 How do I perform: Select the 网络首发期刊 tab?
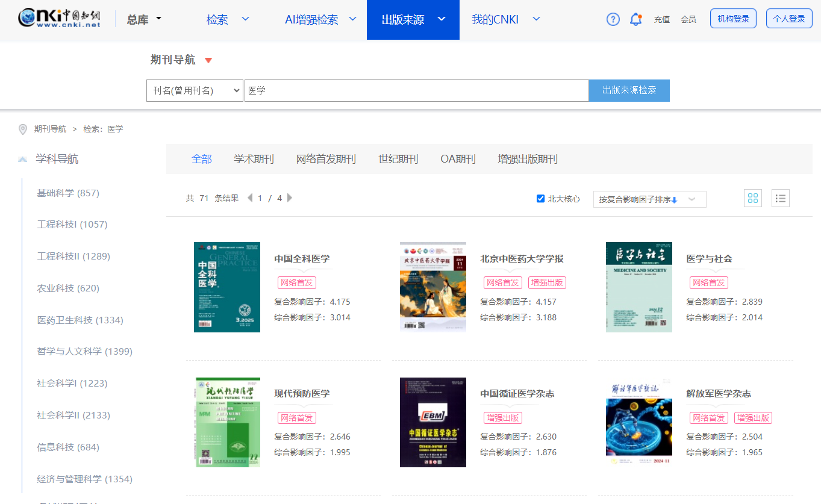pos(326,159)
